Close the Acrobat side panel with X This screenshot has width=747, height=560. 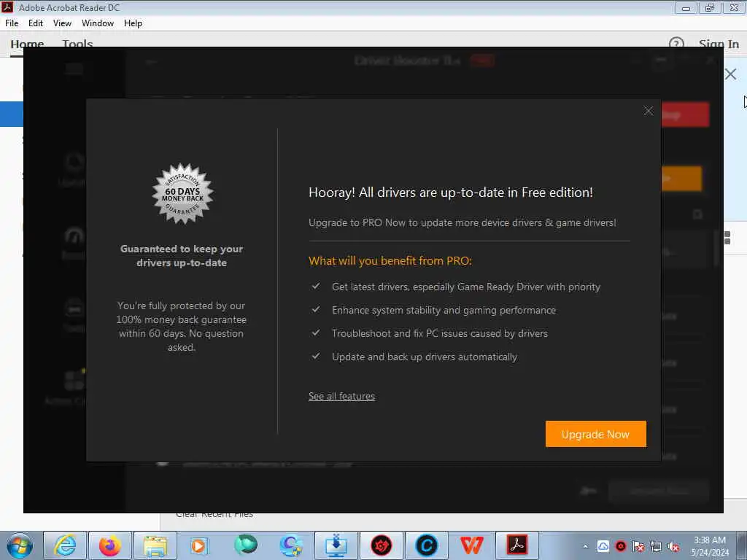pos(730,74)
